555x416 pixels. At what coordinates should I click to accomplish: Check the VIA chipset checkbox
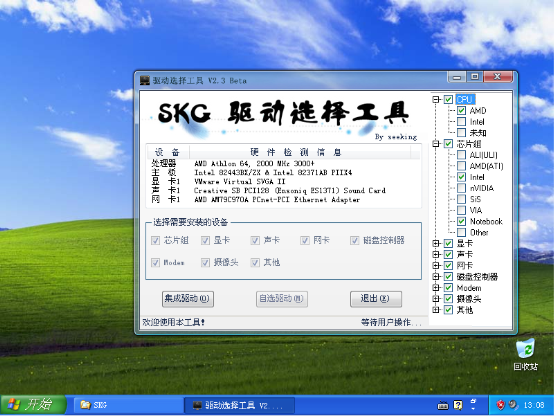coord(461,210)
